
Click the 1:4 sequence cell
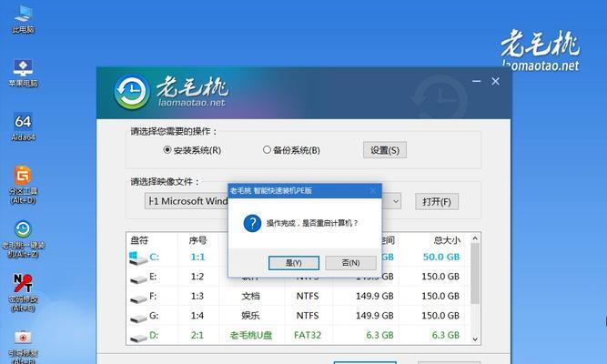click(x=197, y=316)
